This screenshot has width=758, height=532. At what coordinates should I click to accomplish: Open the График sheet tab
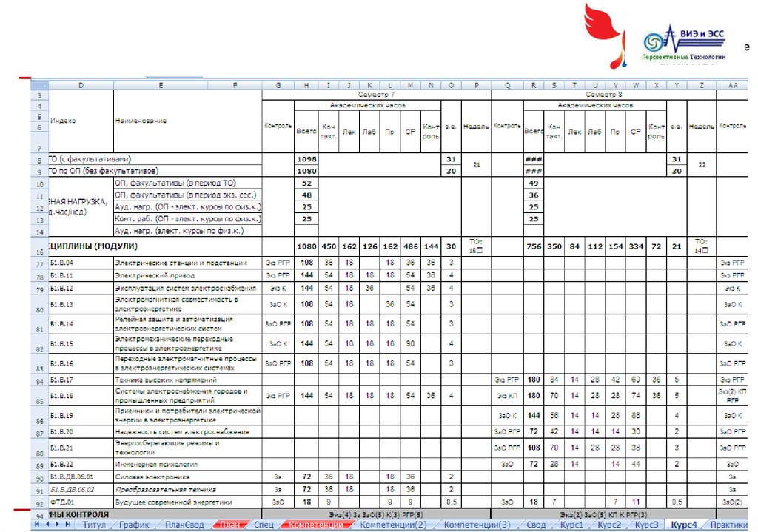coord(134,525)
